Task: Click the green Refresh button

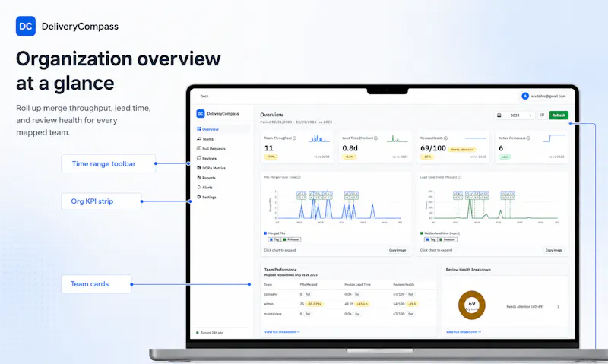Action: pos(559,116)
